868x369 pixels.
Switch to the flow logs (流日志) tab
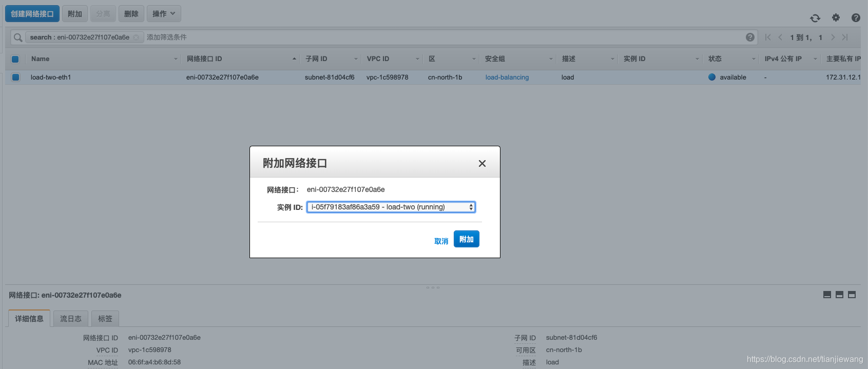pyautogui.click(x=71, y=319)
